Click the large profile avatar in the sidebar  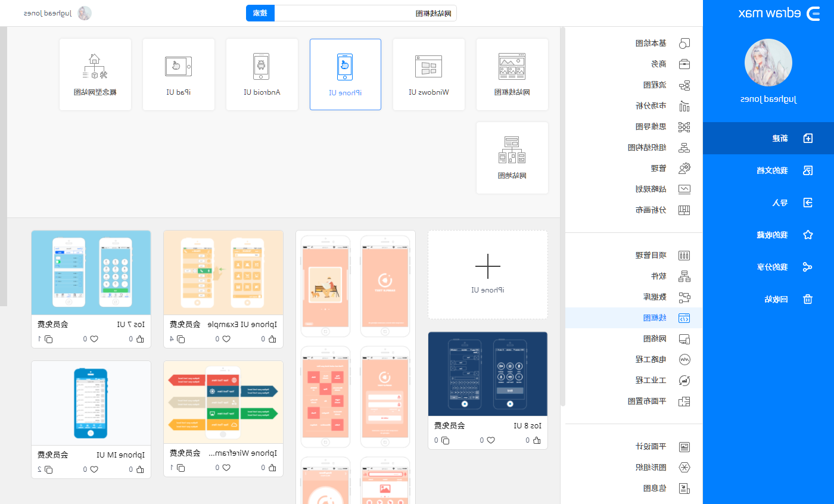click(768, 63)
